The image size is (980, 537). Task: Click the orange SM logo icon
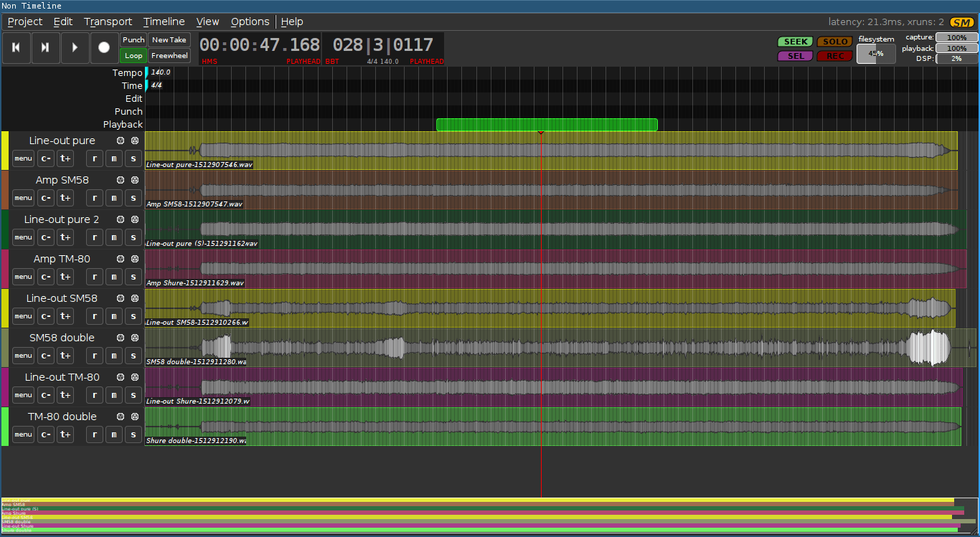(x=961, y=22)
